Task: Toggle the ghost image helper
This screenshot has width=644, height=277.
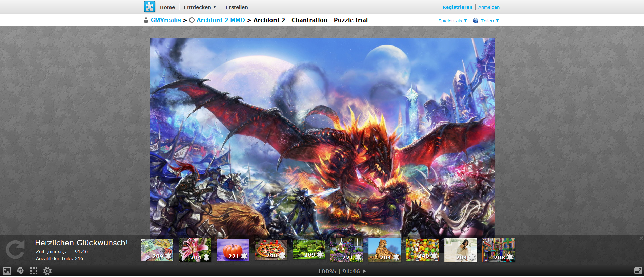Action: click(x=20, y=271)
